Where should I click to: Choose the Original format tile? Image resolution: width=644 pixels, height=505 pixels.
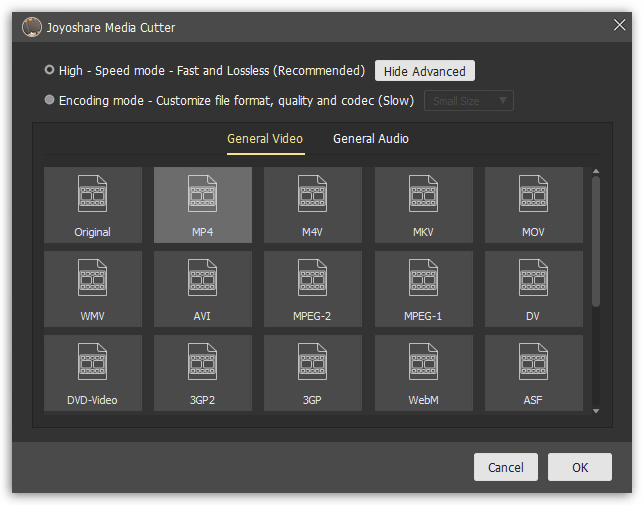pos(93,205)
